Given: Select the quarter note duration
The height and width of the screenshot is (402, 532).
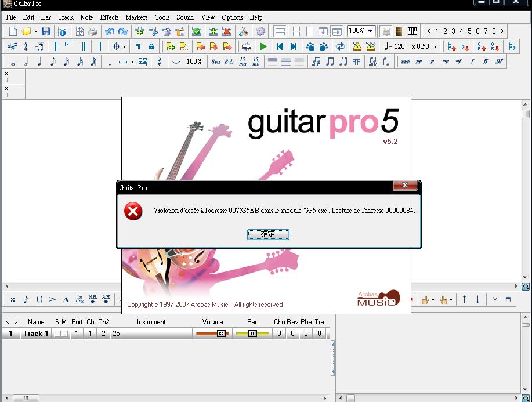Looking at the screenshot, I should (39, 61).
